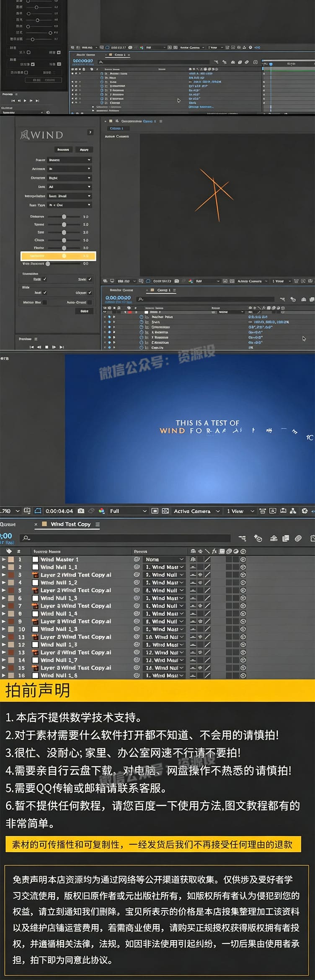
Task: Click the View Distance slider handle at 0.0
Action: pyautogui.click(x=48, y=264)
